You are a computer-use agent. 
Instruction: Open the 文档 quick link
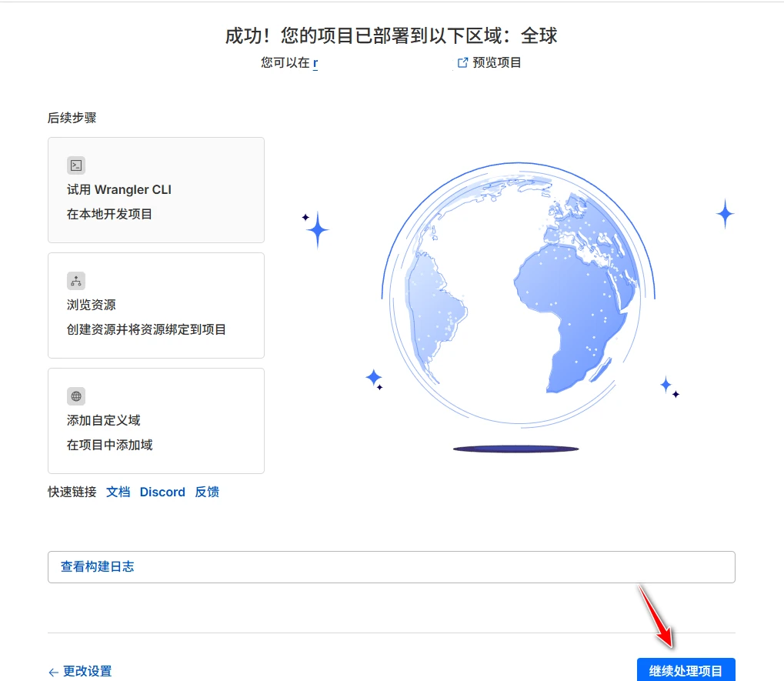pos(118,492)
